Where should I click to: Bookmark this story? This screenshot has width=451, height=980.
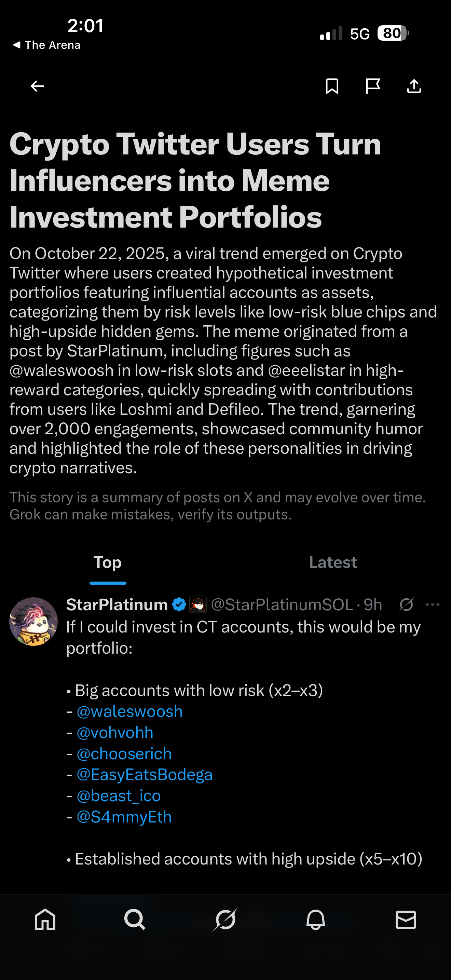coord(332,86)
